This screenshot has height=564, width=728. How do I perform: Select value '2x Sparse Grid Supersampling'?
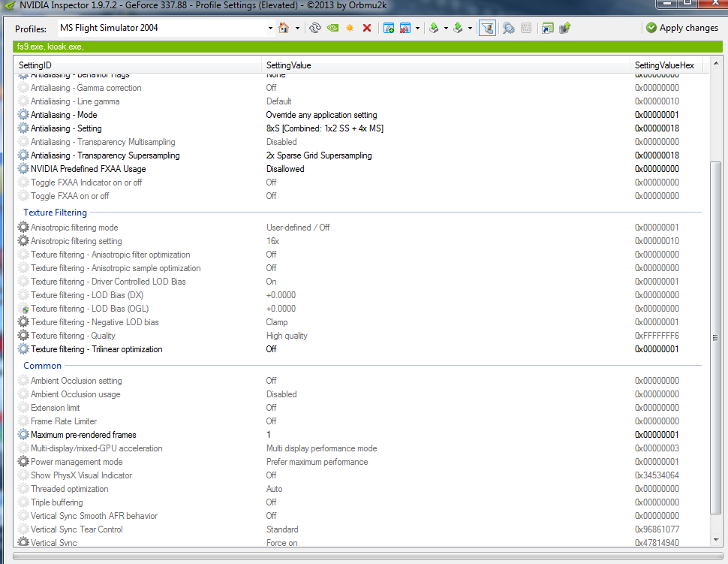(319, 155)
